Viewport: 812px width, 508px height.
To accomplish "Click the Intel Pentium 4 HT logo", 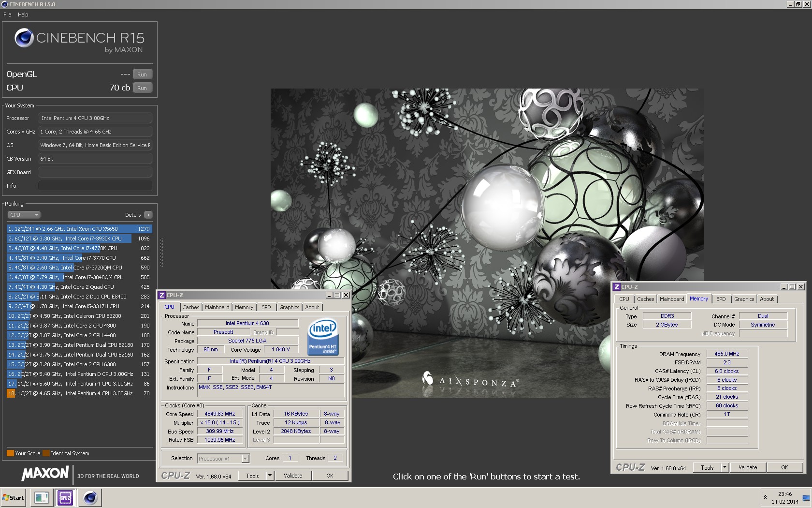I will (323, 337).
